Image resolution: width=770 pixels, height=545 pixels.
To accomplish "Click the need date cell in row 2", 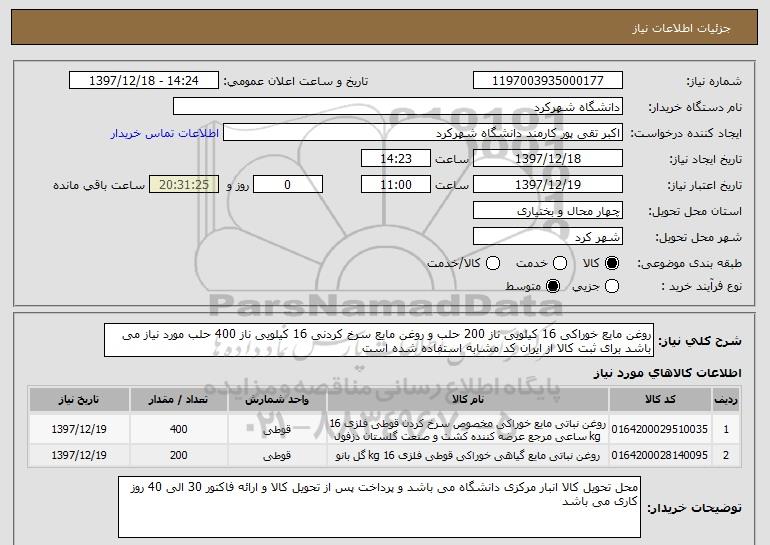I will pyautogui.click(x=79, y=455).
